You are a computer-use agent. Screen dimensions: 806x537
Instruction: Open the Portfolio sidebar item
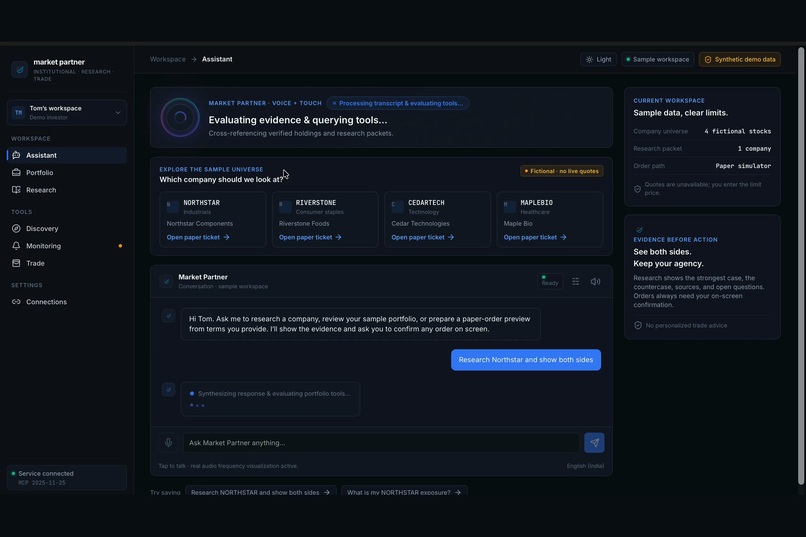click(67, 173)
